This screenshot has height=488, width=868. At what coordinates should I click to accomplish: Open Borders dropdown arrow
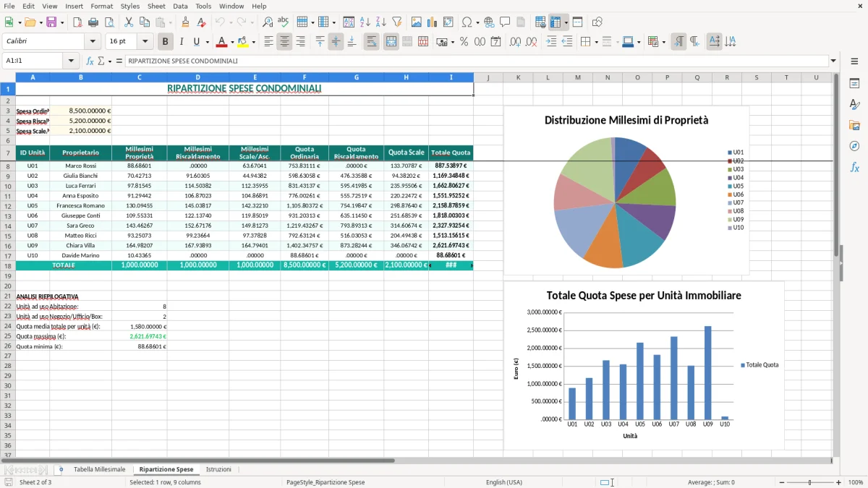tap(597, 42)
